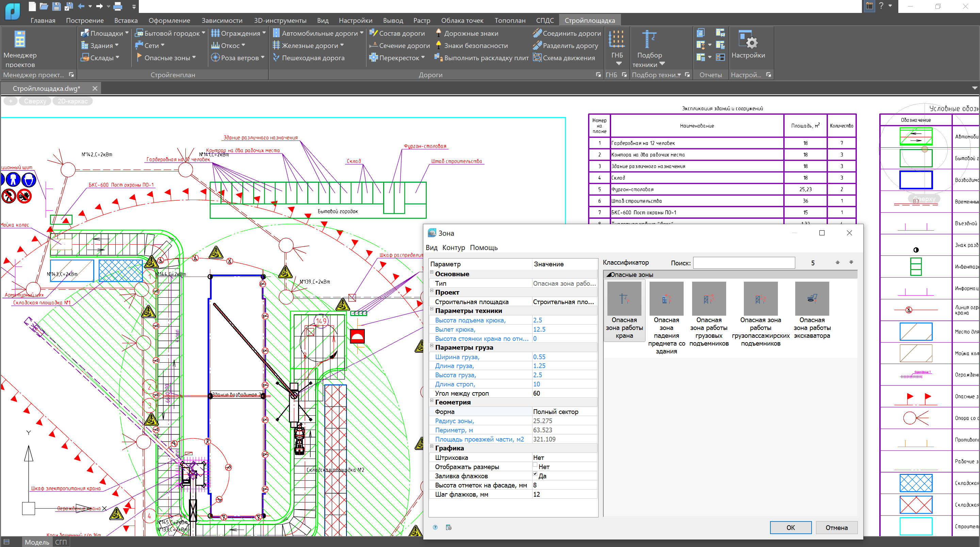
Task: Select Опасная зона работы экскаватора thumbnail
Action: [x=812, y=299]
